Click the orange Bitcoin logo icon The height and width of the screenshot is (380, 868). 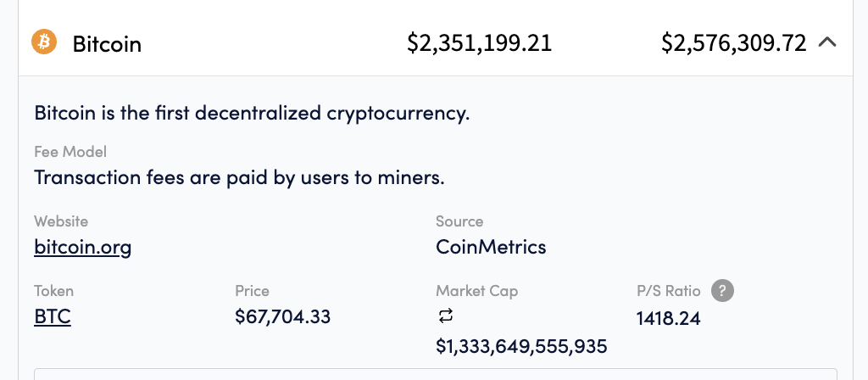click(x=44, y=42)
